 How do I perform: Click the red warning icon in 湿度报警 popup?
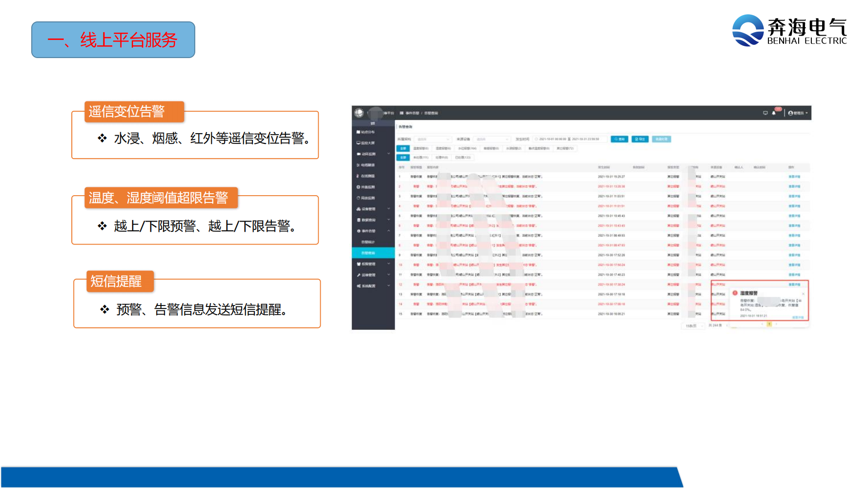coord(735,293)
